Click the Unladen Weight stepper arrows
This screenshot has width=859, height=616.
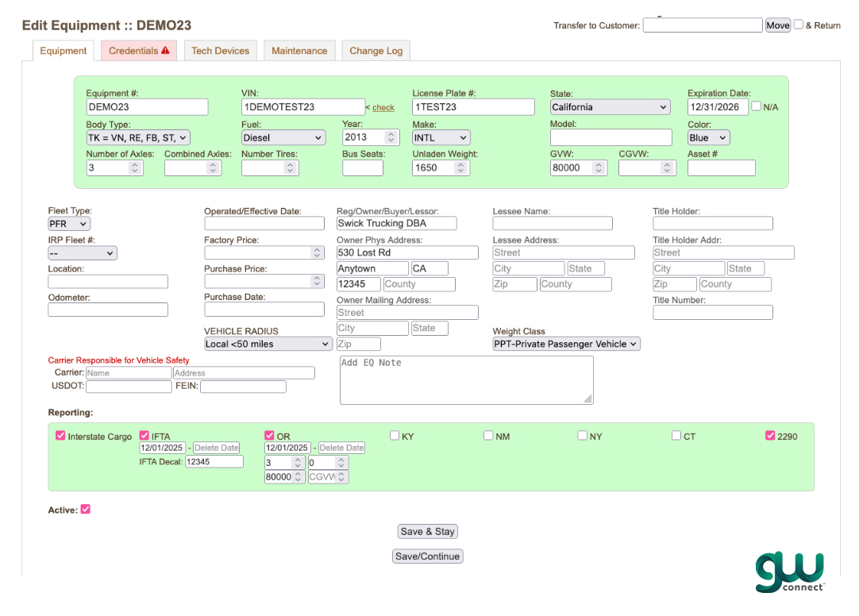pyautogui.click(x=461, y=168)
